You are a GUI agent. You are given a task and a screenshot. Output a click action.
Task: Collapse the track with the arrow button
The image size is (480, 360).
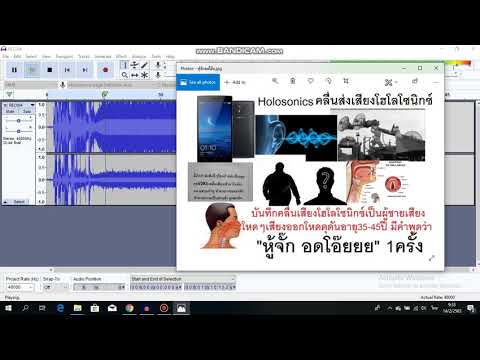click(x=5, y=202)
